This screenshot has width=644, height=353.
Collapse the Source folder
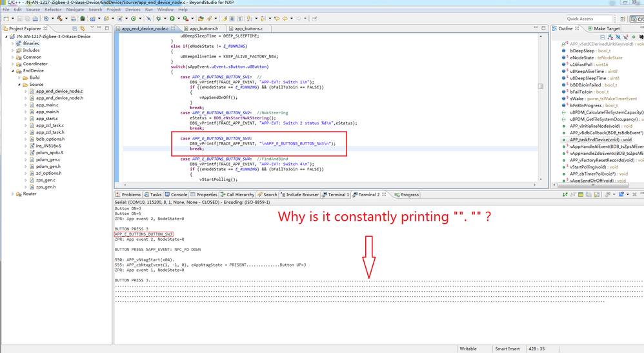19,85
